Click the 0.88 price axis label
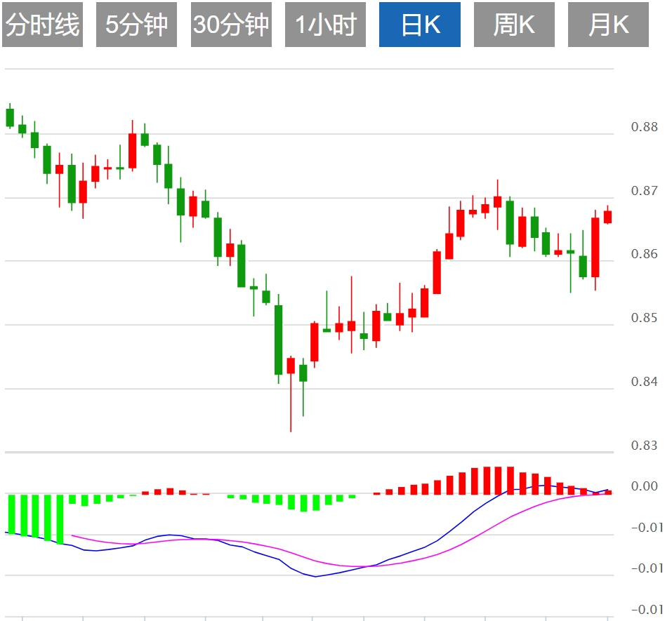 click(645, 127)
